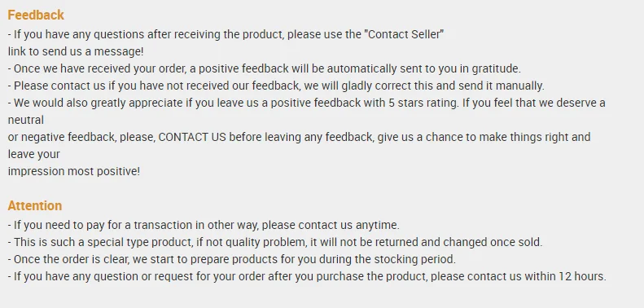Click the "special type product" sentence
644x308 pixels.
[x=275, y=242]
